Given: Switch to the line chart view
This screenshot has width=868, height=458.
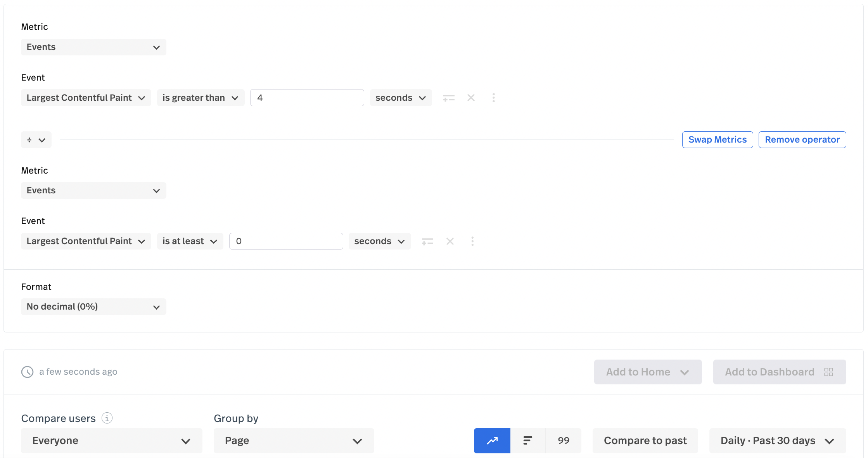Looking at the screenshot, I should pyautogui.click(x=492, y=441).
